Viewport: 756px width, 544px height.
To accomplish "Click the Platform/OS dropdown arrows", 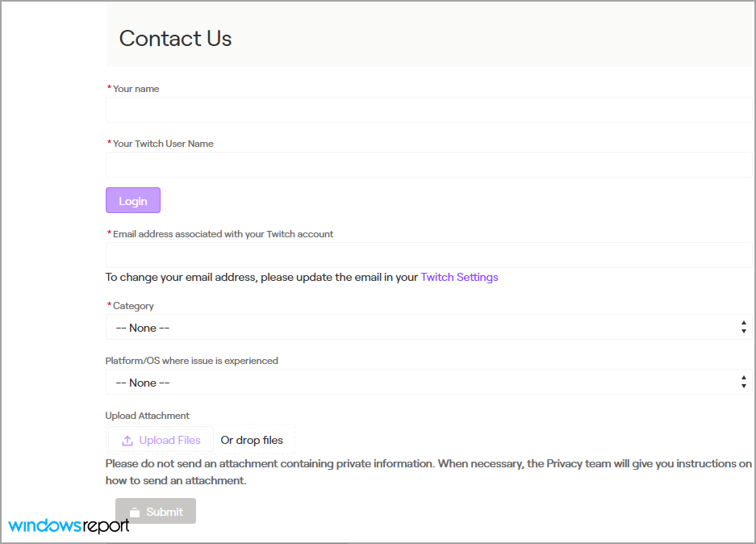I will coord(743,382).
